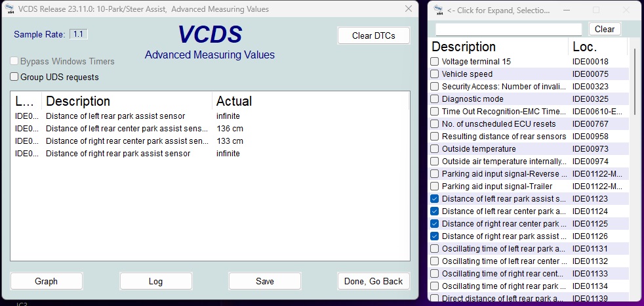Image resolution: width=644 pixels, height=306 pixels.
Task: Select row Distance of left rear park assist sensor
Action: [210, 116]
